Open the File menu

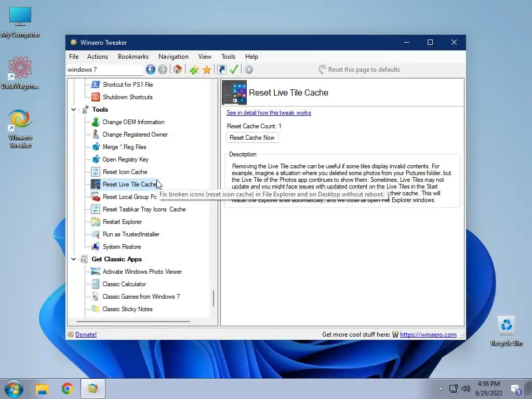click(74, 57)
